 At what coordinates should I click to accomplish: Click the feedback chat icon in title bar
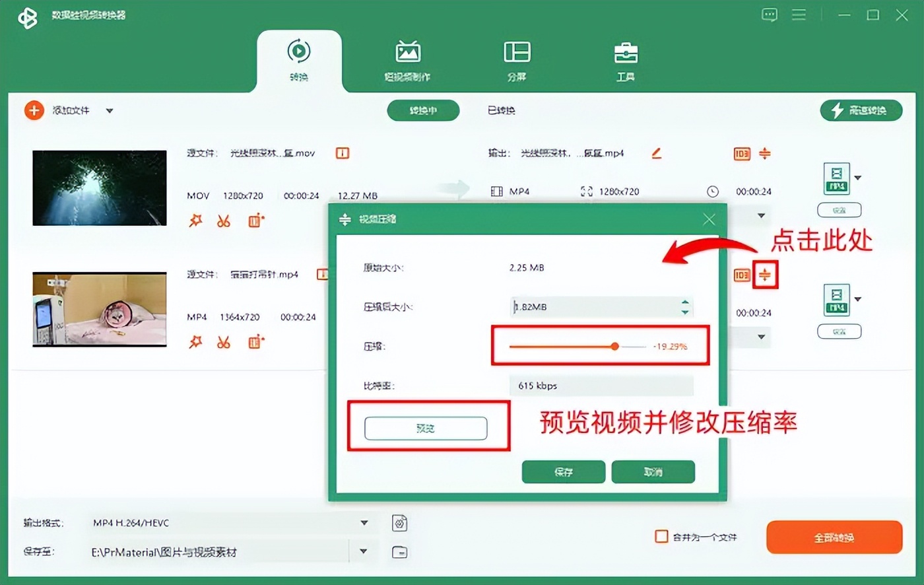pyautogui.click(x=769, y=15)
